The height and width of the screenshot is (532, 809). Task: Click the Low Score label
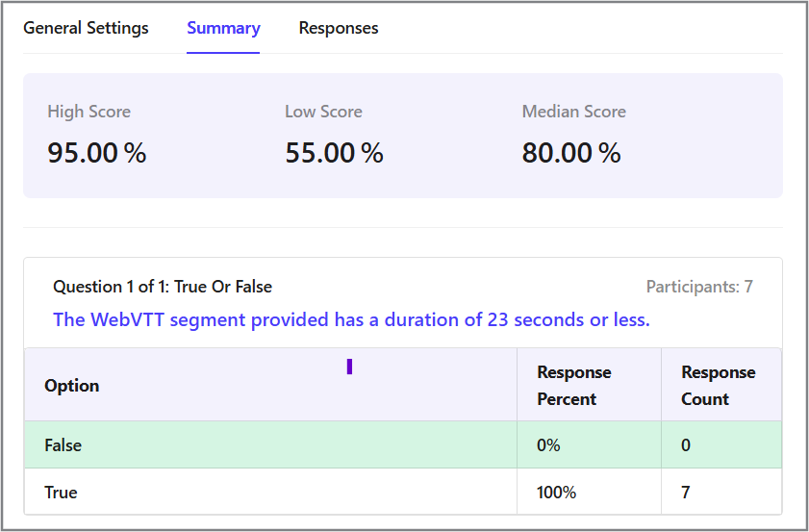[x=323, y=112]
